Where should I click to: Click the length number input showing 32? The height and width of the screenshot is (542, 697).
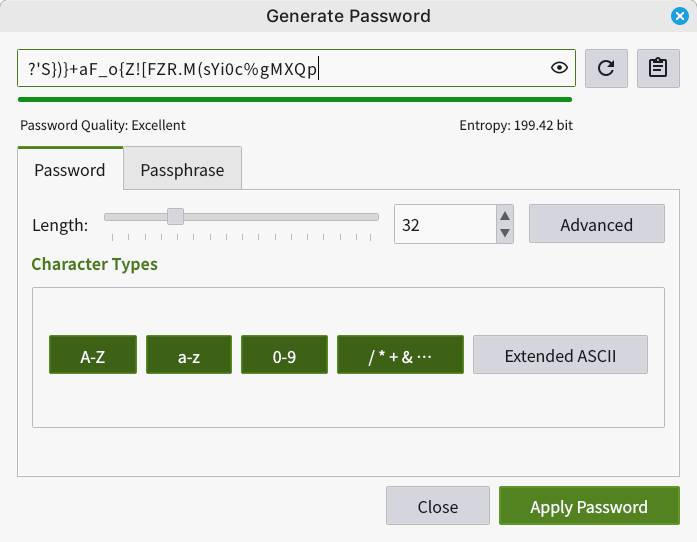pyautogui.click(x=445, y=224)
